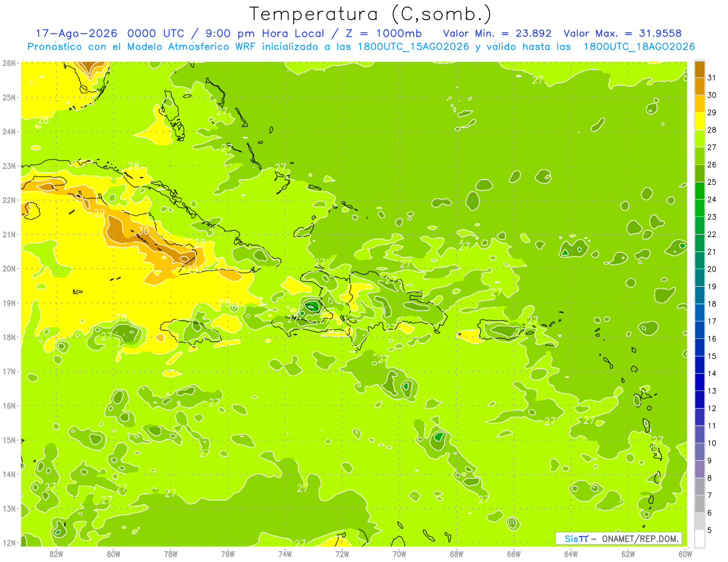Pick the white legend swatch below 5
728x562 pixels.
click(699, 538)
